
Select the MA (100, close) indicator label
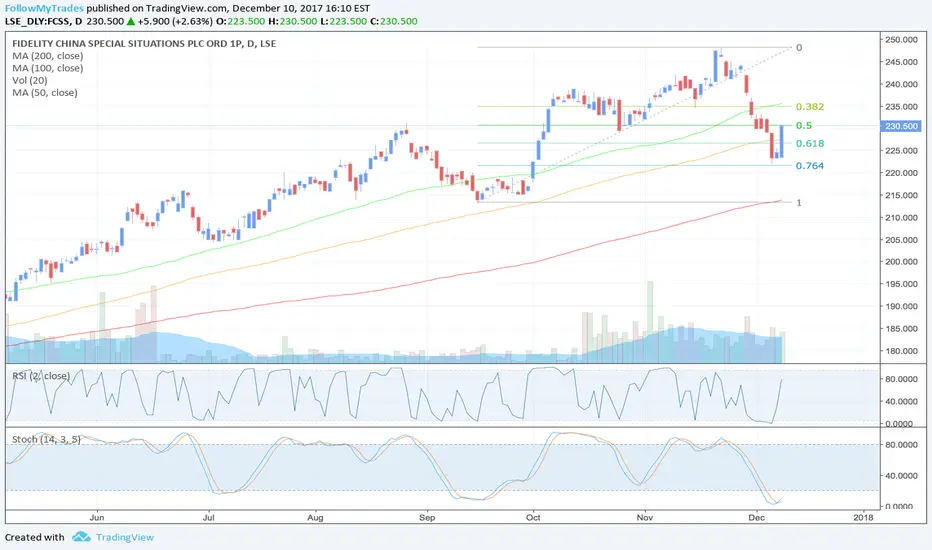tap(48, 68)
